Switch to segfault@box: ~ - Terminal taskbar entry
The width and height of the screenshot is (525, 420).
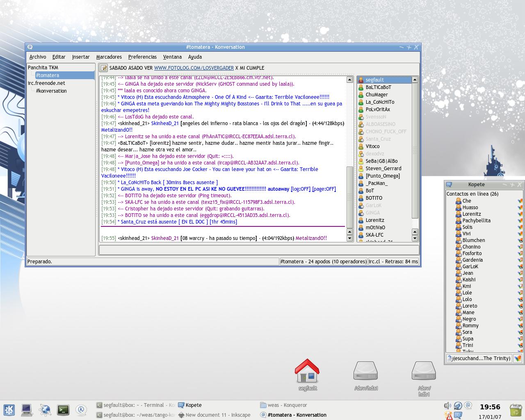[135, 405]
